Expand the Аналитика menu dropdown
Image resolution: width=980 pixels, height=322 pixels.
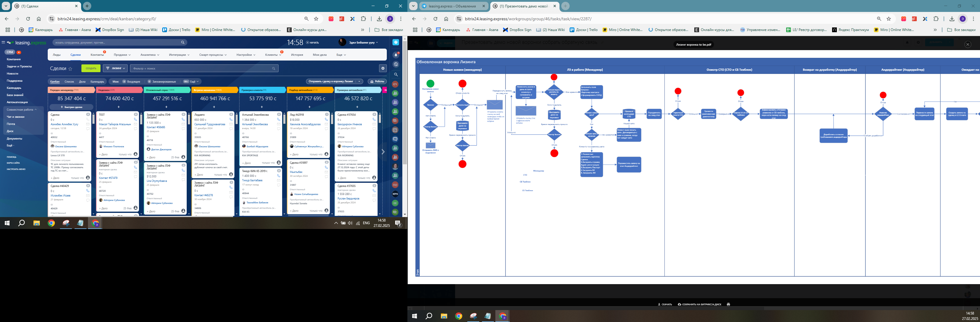tap(149, 55)
